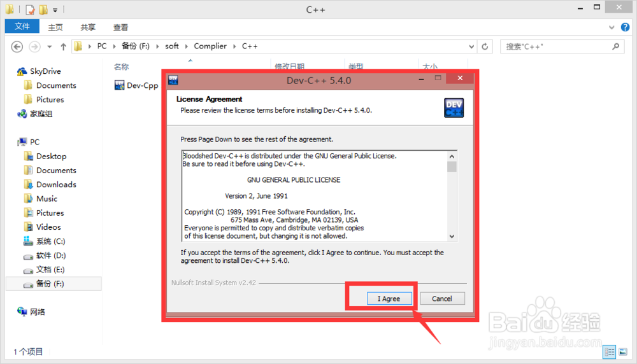
Task: Go up one folder level
Action: tap(63, 46)
